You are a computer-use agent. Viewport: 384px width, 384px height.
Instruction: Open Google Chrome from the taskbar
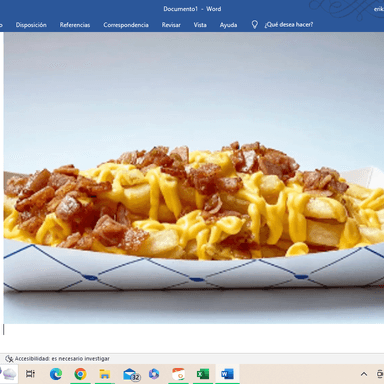click(80, 374)
